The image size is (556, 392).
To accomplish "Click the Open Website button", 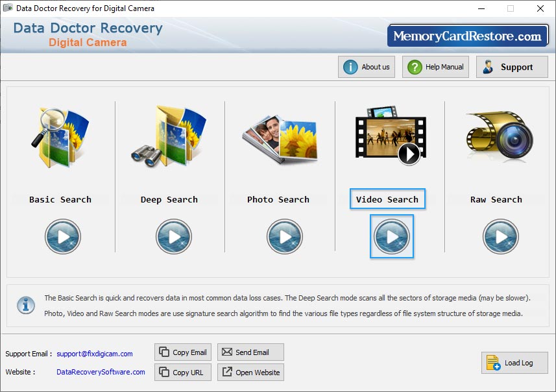I will 250,373.
